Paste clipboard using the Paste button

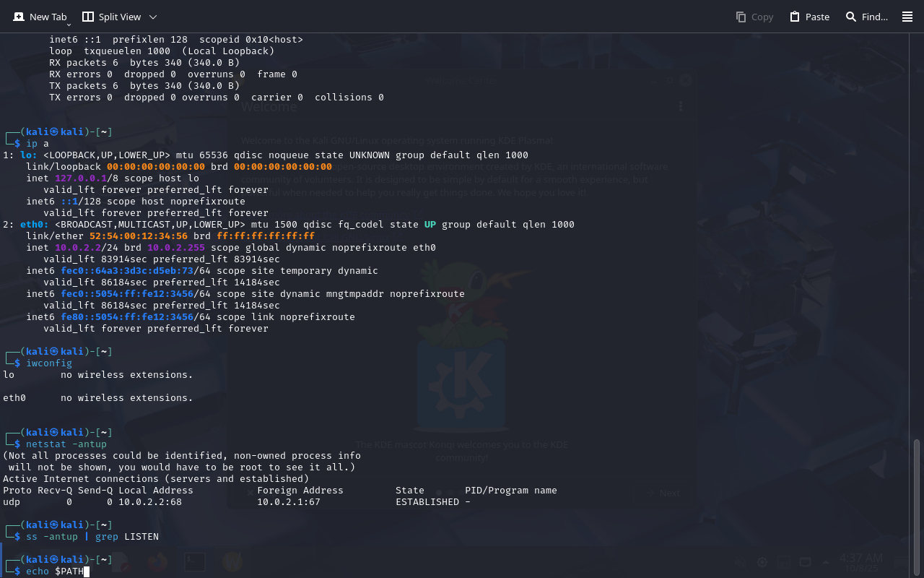click(x=809, y=17)
